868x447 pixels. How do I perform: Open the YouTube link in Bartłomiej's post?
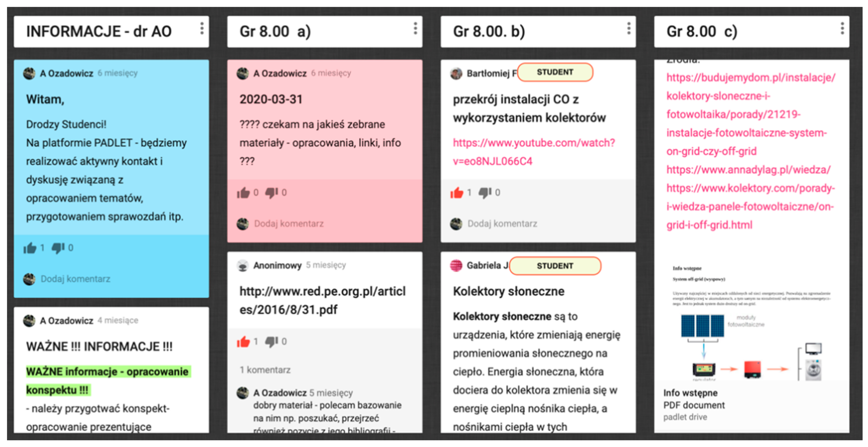point(534,152)
